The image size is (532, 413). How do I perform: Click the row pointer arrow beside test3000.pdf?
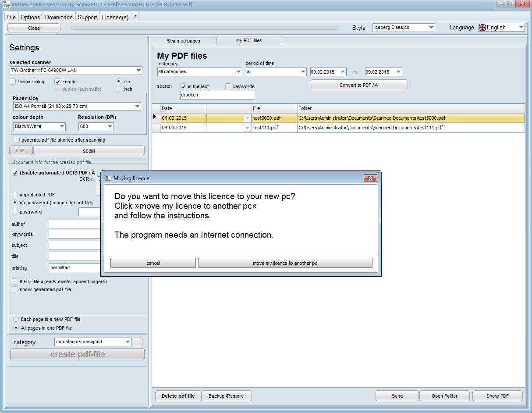(x=155, y=117)
